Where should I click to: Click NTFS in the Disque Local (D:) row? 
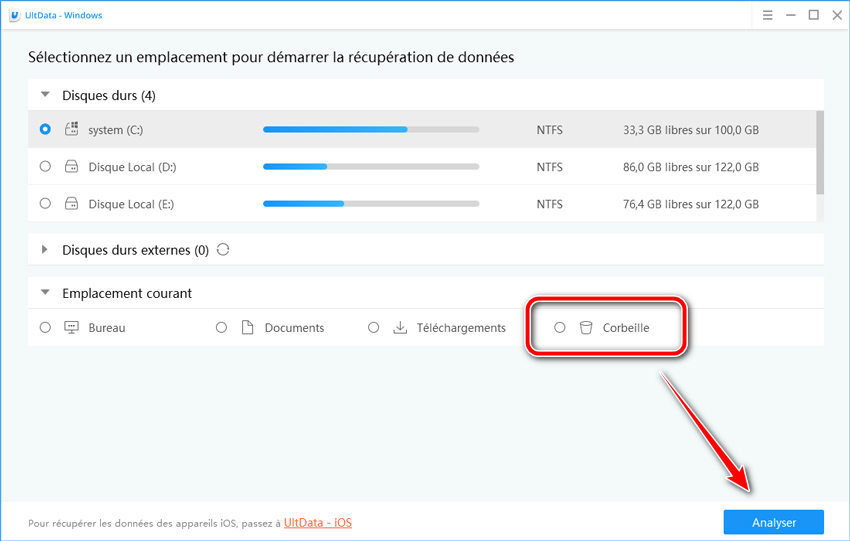pyautogui.click(x=550, y=167)
